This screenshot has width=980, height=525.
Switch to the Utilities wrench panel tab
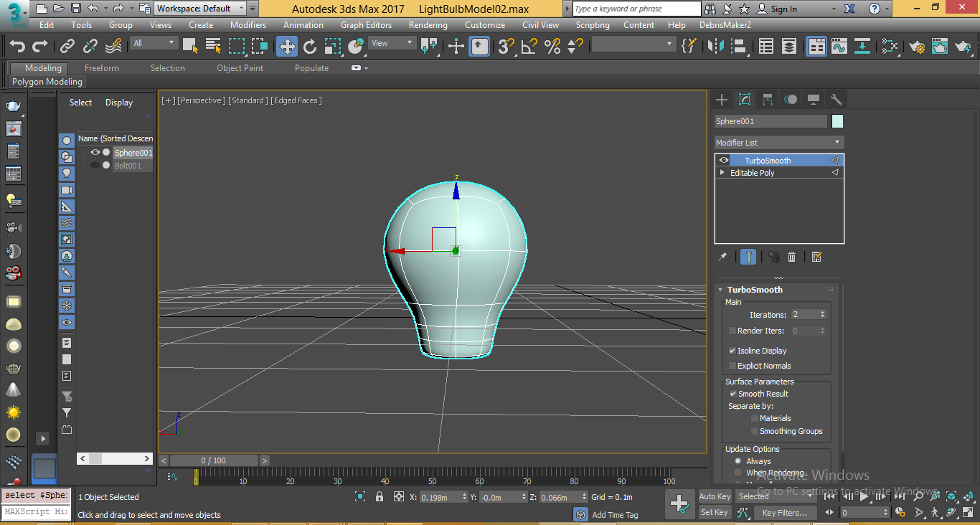(836, 100)
